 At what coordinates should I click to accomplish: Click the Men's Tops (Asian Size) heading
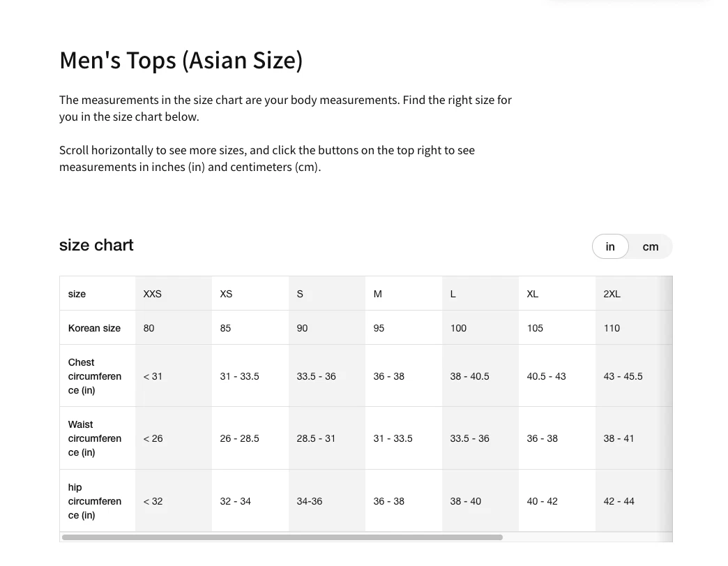(x=181, y=60)
